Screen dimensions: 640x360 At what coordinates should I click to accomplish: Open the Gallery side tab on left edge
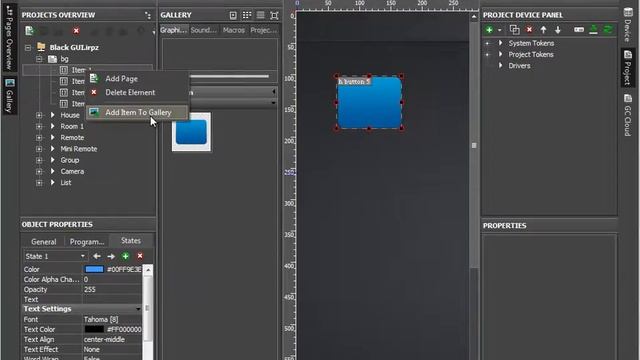pos(9,96)
